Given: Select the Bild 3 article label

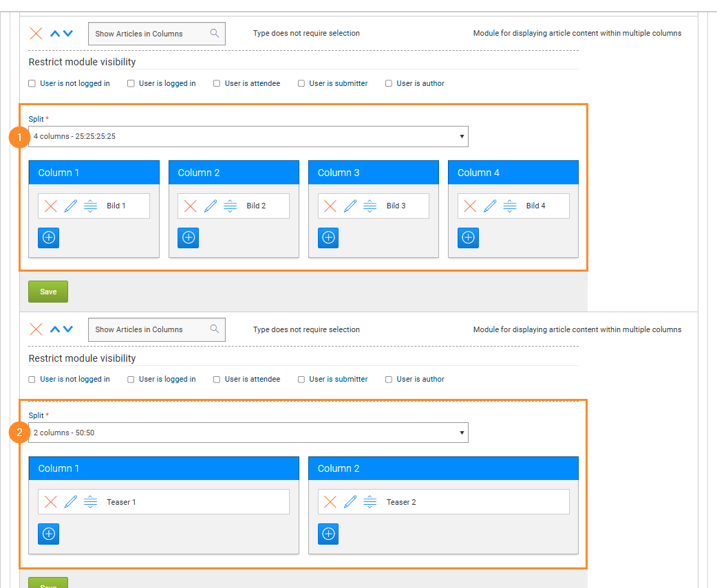Looking at the screenshot, I should pyautogui.click(x=396, y=206).
